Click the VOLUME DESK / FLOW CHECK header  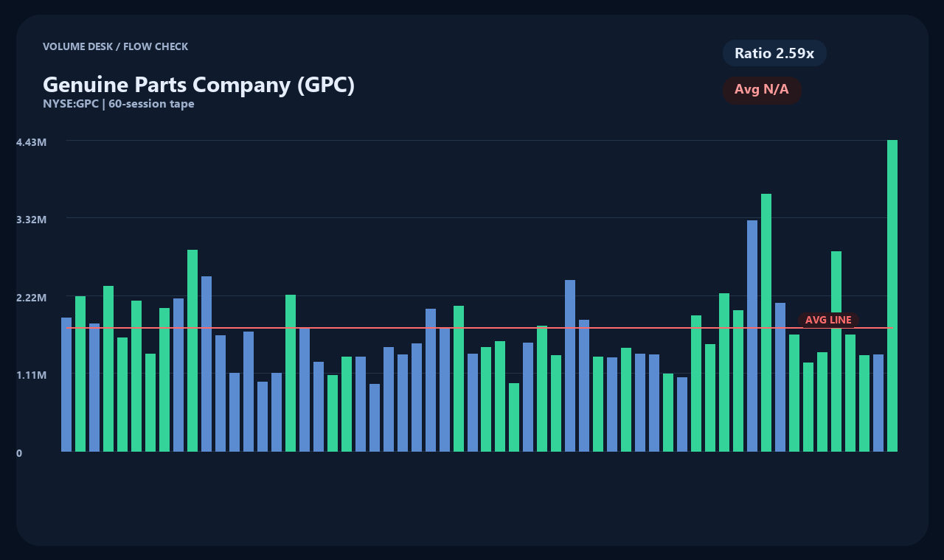pos(115,46)
